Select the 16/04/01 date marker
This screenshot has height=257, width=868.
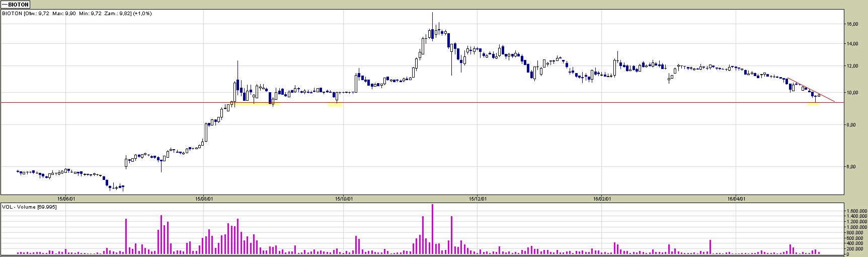click(735, 199)
